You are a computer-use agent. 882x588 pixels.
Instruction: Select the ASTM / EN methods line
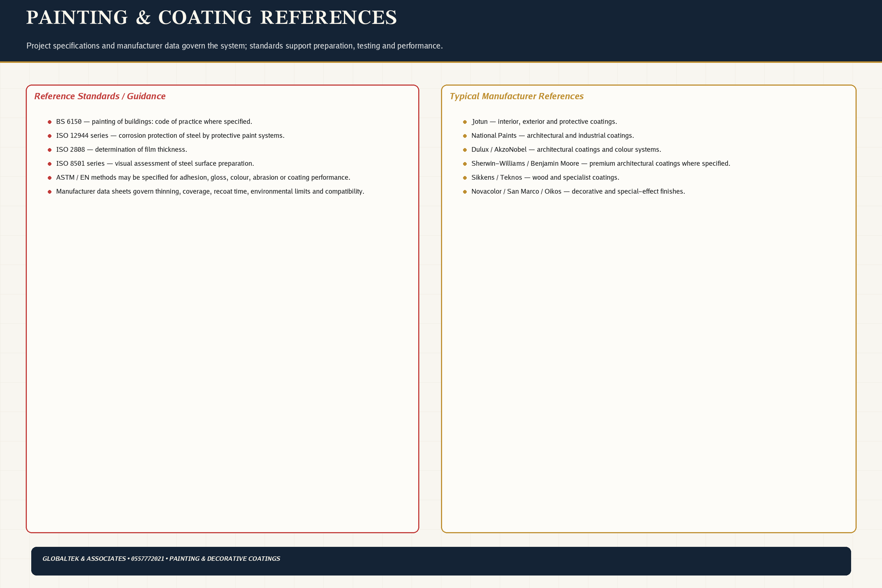click(x=203, y=178)
